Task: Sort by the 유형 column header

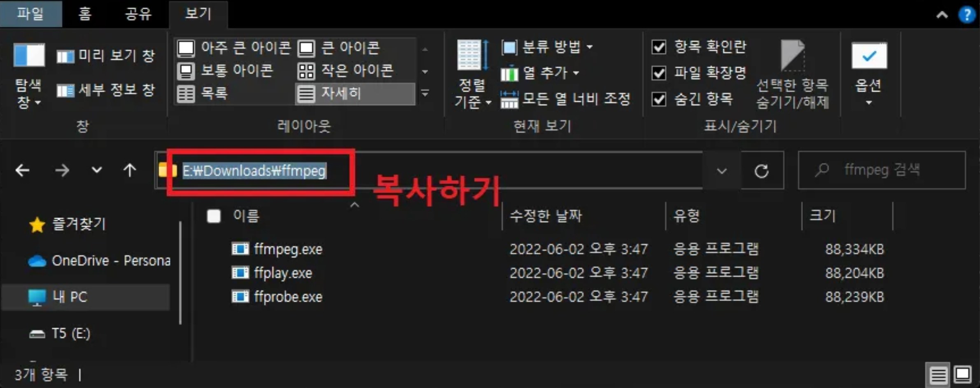Action: (x=686, y=216)
